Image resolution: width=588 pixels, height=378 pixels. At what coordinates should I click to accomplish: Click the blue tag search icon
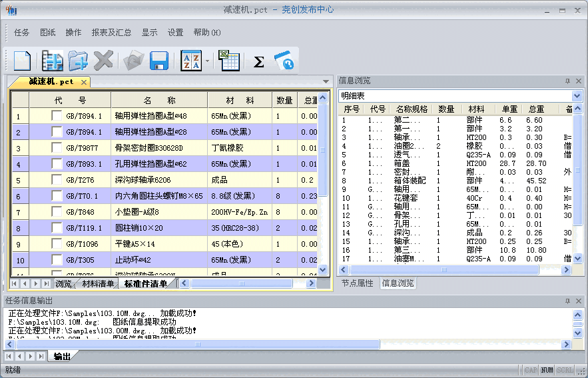click(284, 61)
